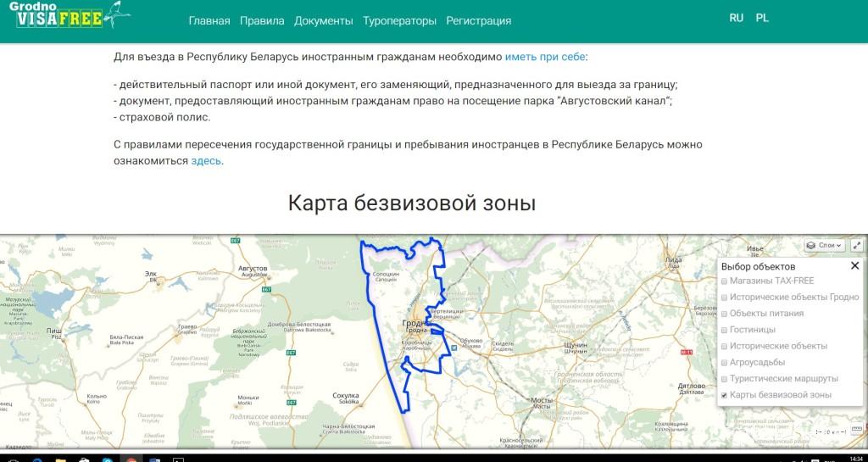
Task: Toggle fullscreen map view
Action: point(857,245)
